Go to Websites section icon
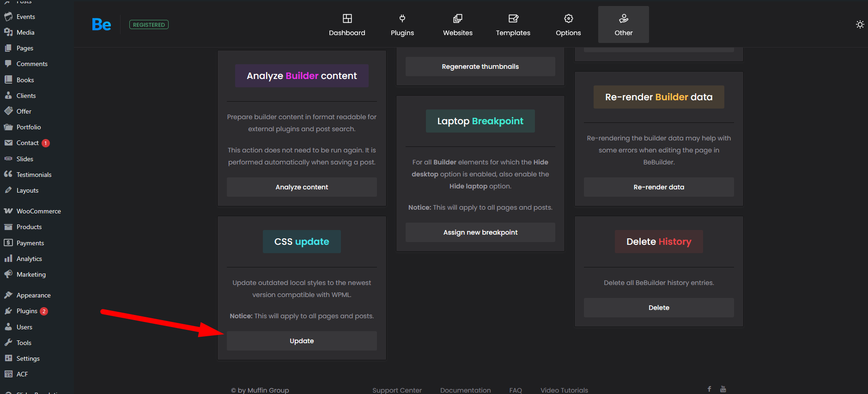The width and height of the screenshot is (868, 394). click(457, 19)
